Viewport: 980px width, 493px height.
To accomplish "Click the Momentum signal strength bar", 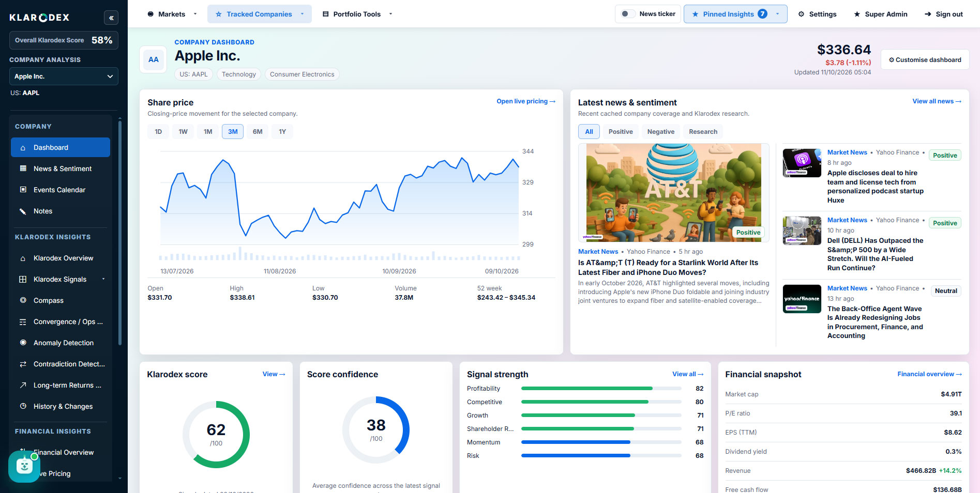I will (x=601, y=442).
